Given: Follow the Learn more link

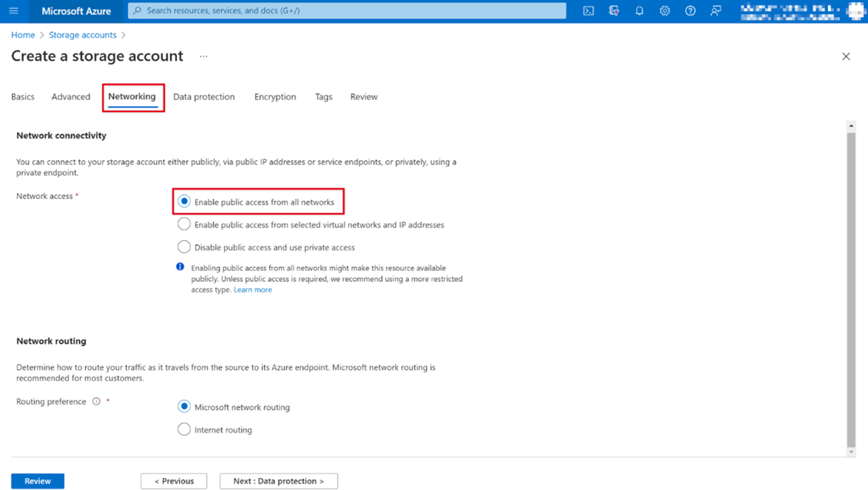Looking at the screenshot, I should pos(253,290).
